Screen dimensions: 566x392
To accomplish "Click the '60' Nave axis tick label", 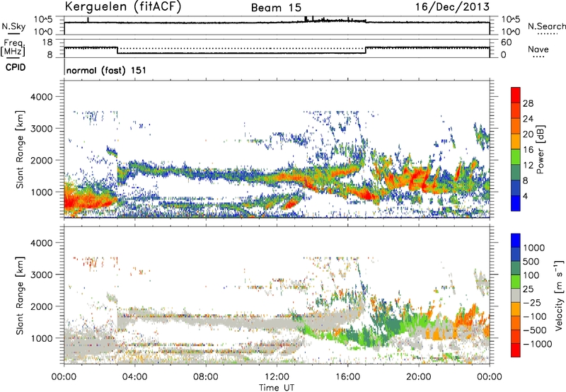I will tap(506, 42).
